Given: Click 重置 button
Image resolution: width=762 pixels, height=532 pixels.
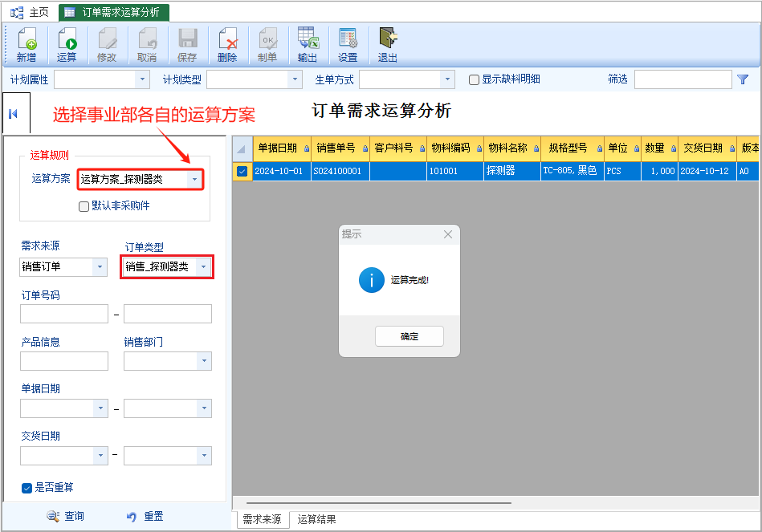Looking at the screenshot, I should (x=145, y=517).
